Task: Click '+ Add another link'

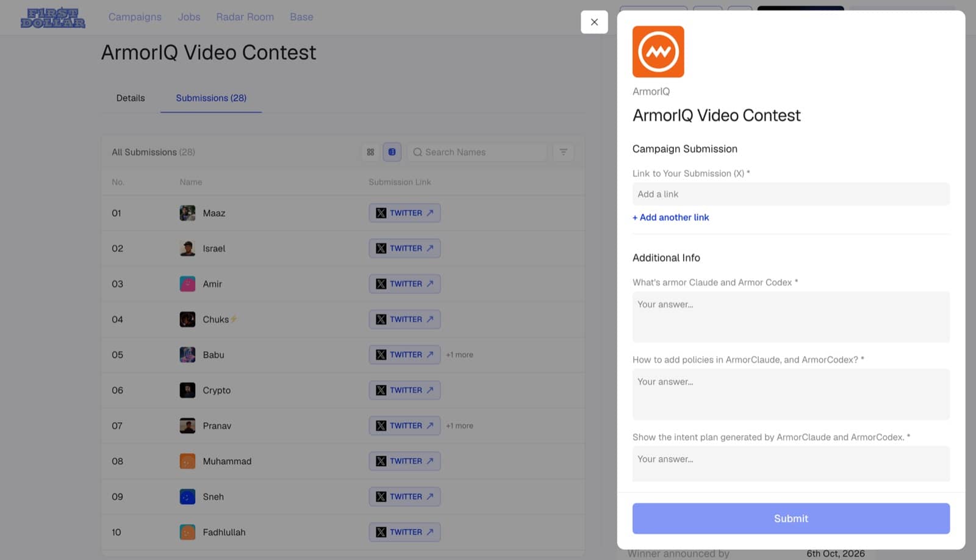Action: pos(670,217)
